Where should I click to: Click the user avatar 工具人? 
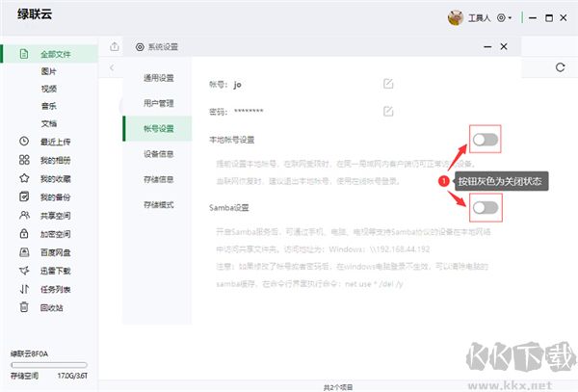[456, 17]
